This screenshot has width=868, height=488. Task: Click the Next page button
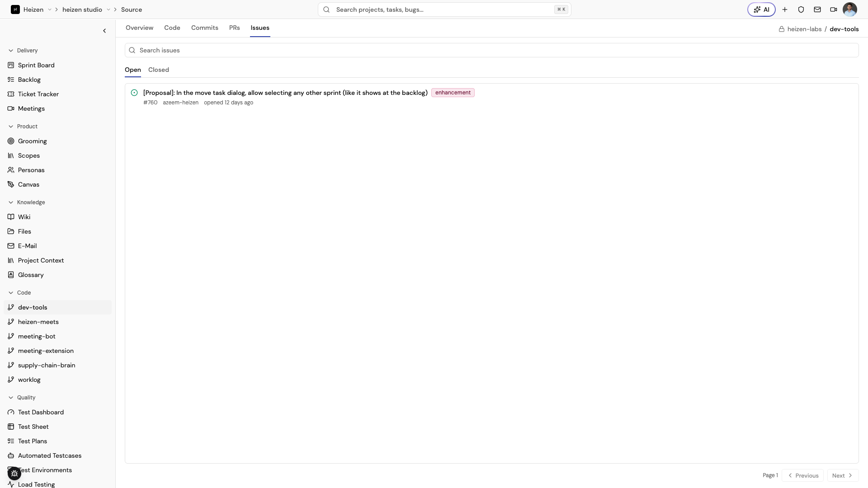[x=843, y=475]
